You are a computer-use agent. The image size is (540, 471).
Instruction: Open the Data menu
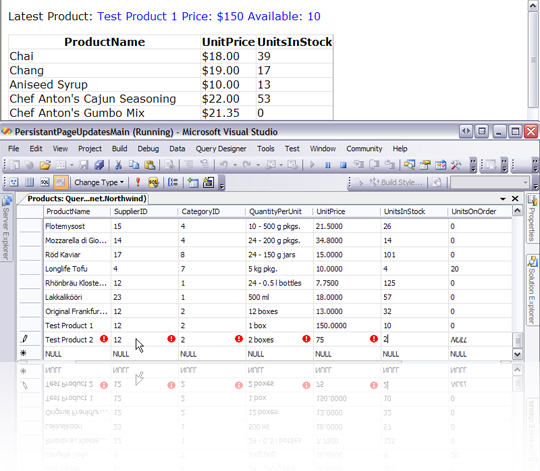(177, 149)
